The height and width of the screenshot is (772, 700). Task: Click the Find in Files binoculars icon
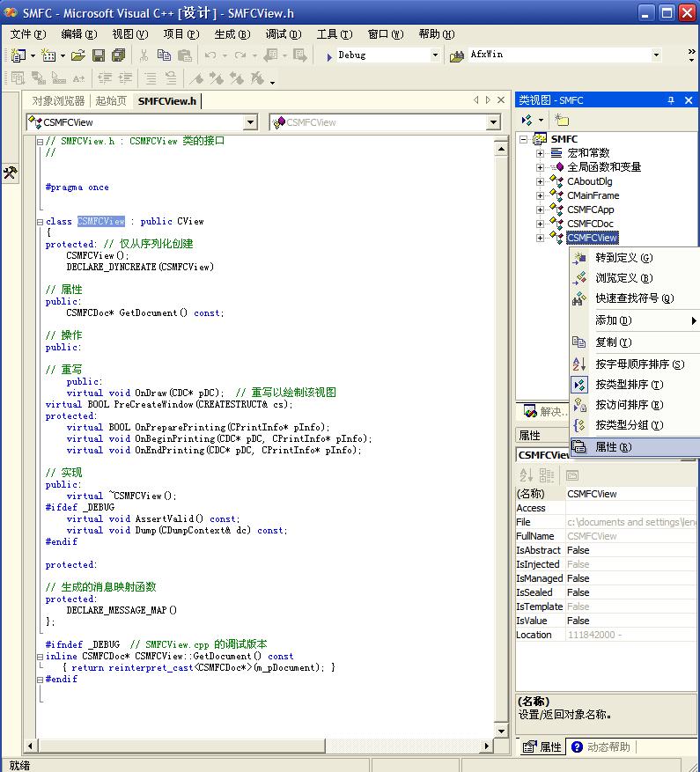click(x=457, y=56)
